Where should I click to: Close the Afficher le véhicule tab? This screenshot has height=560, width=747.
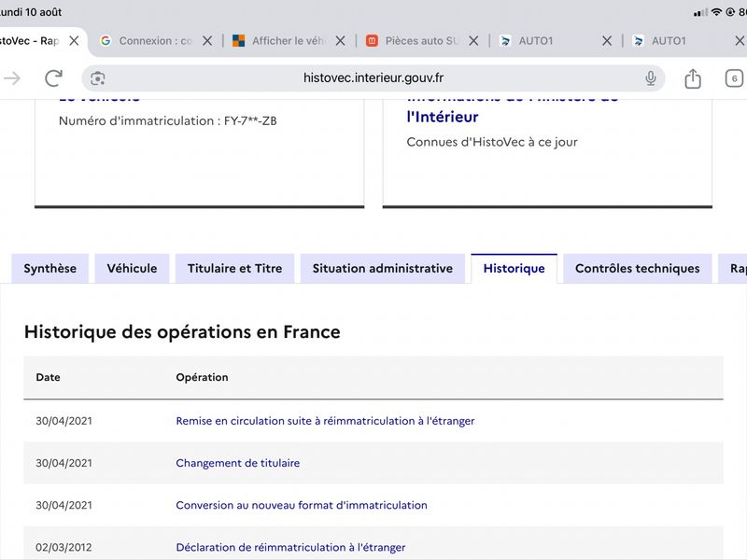(x=340, y=41)
